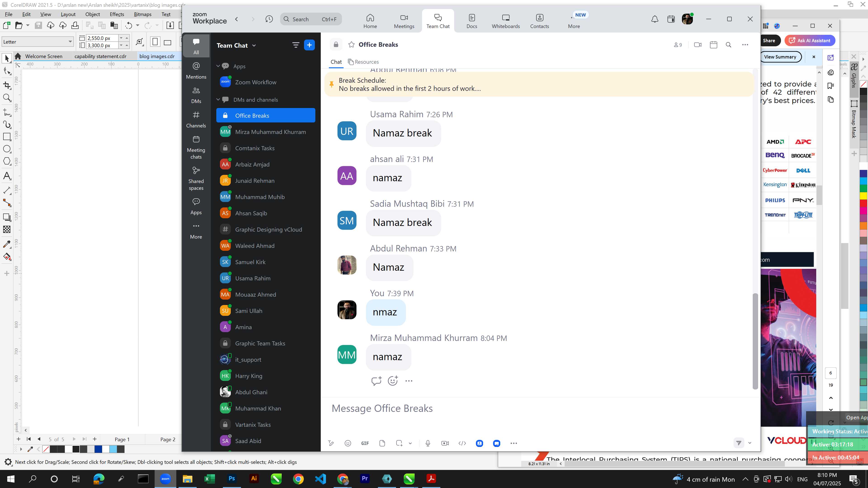Record a video message in composer
The image size is (868, 488).
click(445, 443)
